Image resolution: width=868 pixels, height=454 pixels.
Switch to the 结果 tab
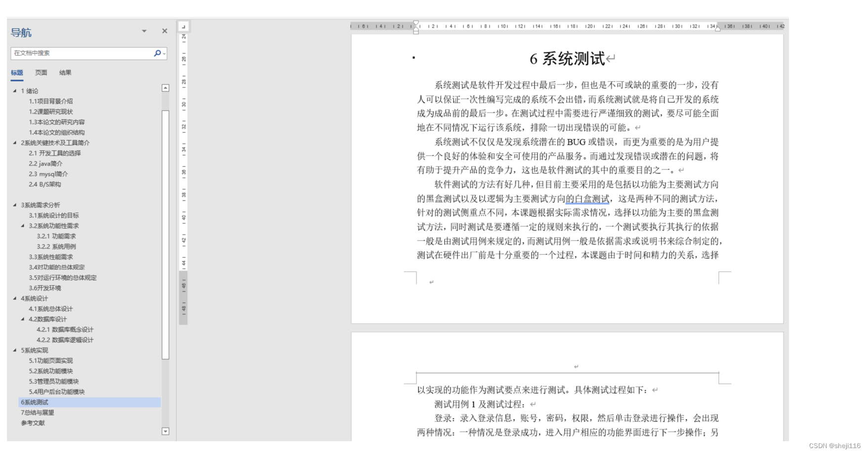(x=65, y=73)
